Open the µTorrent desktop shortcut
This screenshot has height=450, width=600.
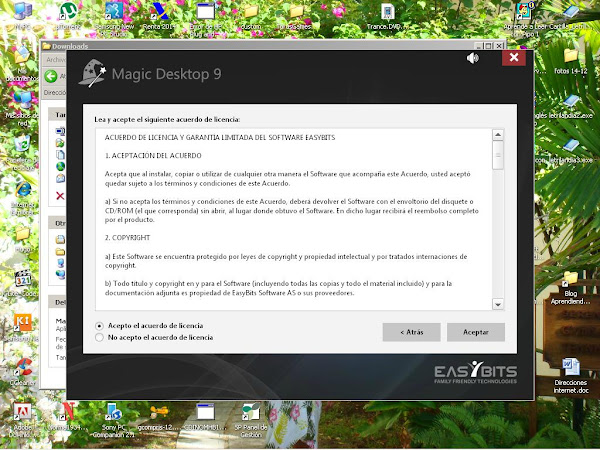pos(69,15)
